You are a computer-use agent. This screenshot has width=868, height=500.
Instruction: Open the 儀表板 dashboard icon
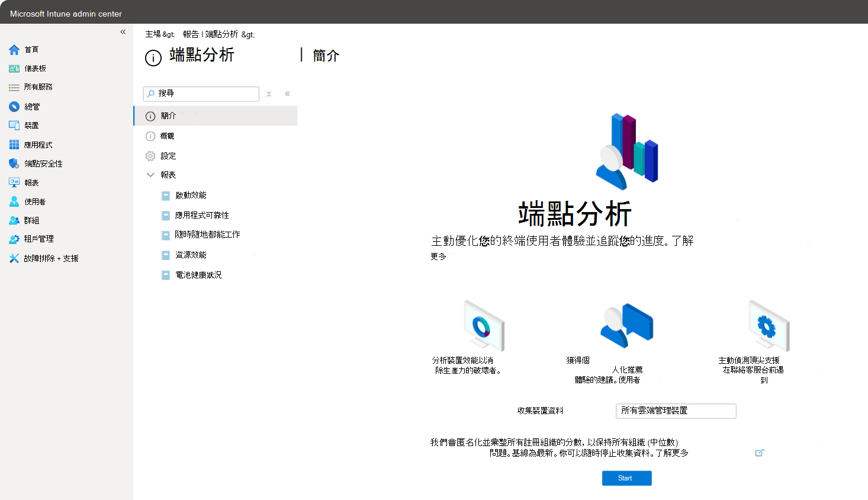[x=14, y=69]
